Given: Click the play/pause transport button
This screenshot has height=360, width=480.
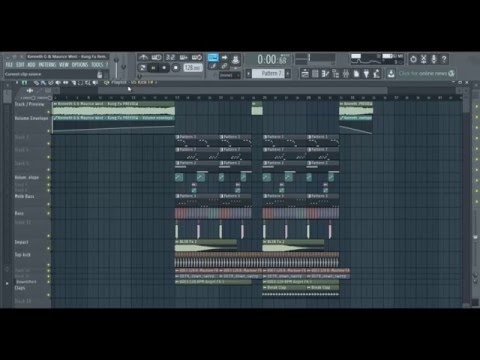Looking at the screenshot, I should pos(153,68).
